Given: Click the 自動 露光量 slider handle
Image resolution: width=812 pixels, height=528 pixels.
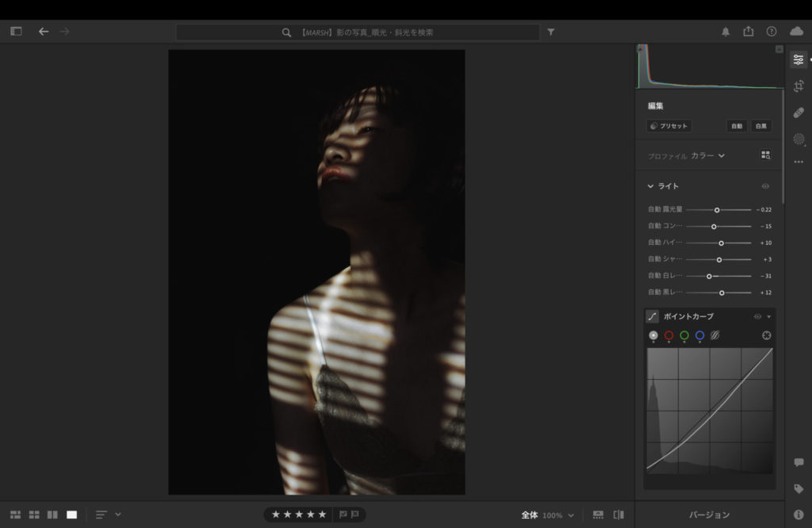Looking at the screenshot, I should [x=717, y=210].
